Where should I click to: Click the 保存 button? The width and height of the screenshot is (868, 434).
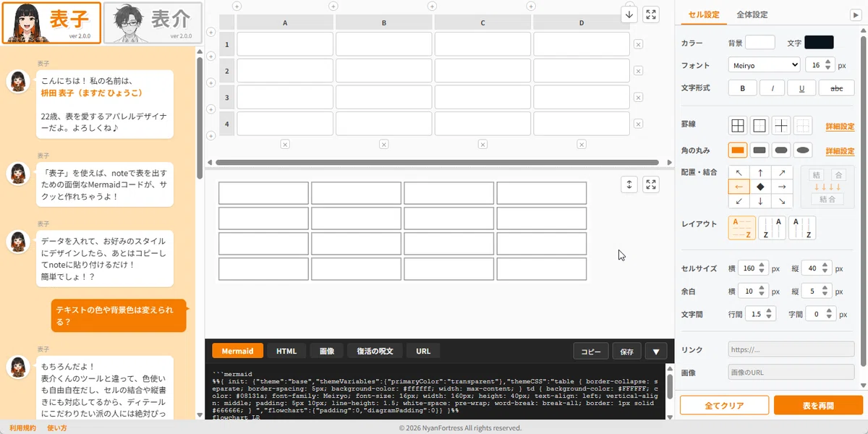(627, 352)
